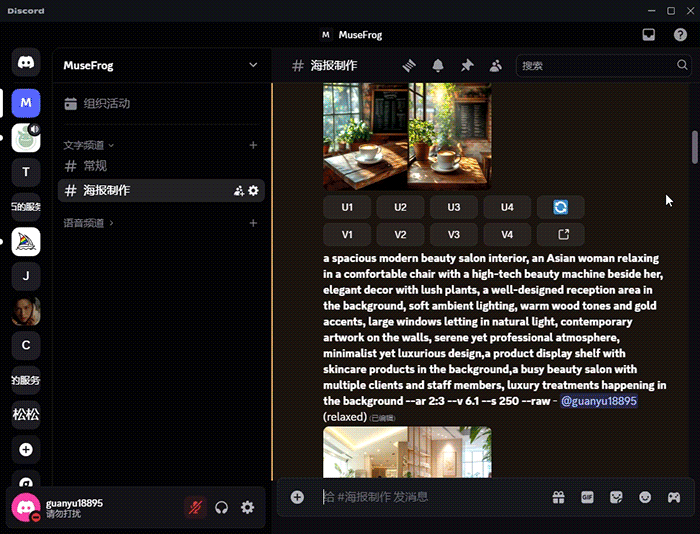Expand the 语音频道 category
This screenshot has height=534, width=700.
click(88, 223)
